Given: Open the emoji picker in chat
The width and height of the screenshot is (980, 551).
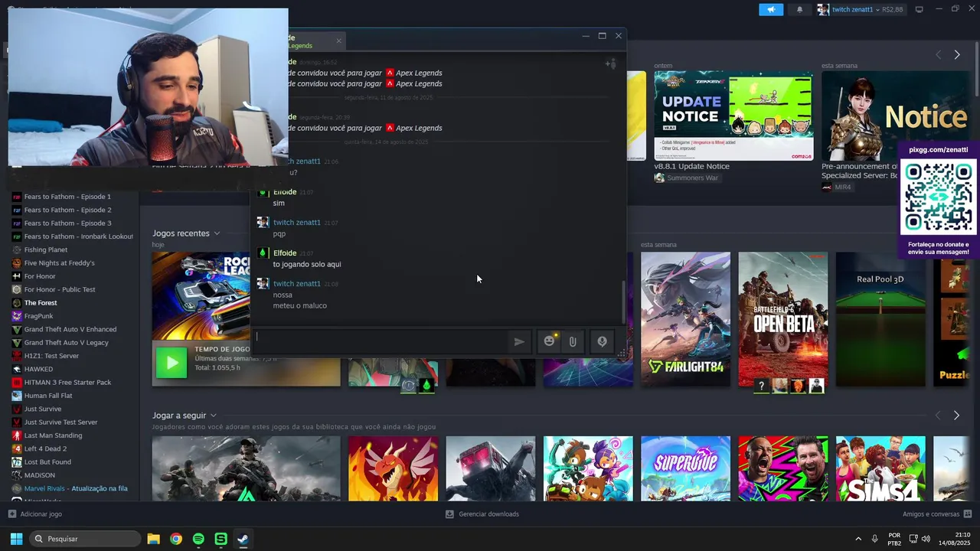Looking at the screenshot, I should tap(549, 341).
